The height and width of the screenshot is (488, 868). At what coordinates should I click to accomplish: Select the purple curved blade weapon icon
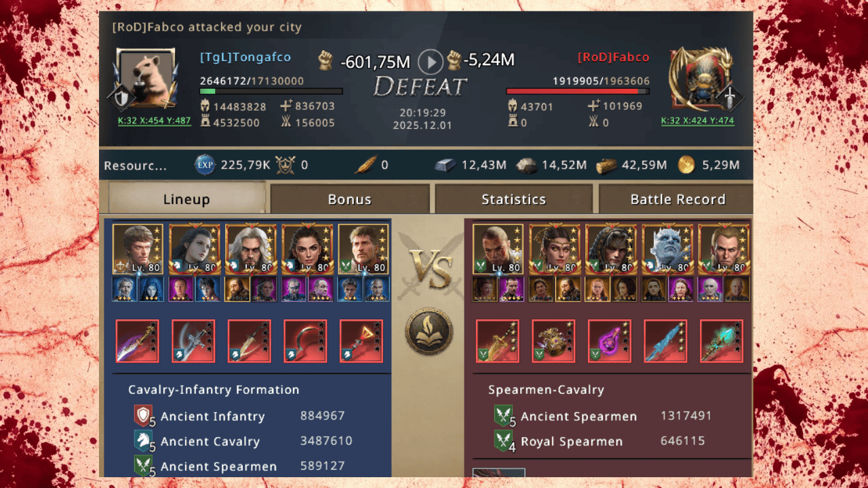(x=137, y=341)
